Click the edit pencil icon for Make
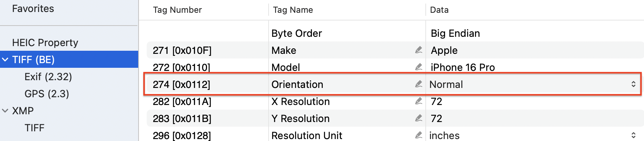The height and width of the screenshot is (141, 644). tap(418, 50)
